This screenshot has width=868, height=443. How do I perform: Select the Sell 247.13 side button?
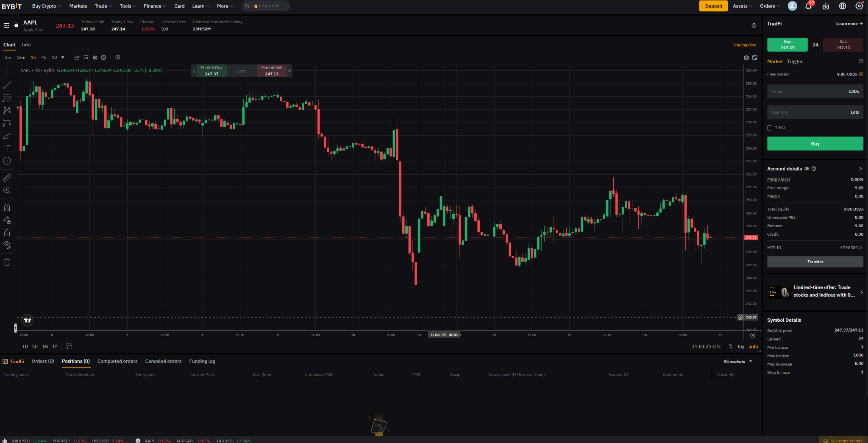843,45
